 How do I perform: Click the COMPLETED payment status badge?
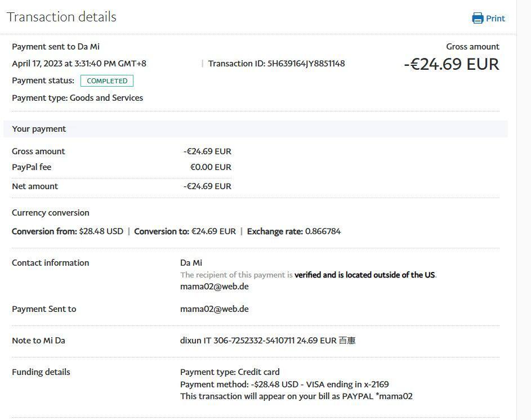click(107, 81)
